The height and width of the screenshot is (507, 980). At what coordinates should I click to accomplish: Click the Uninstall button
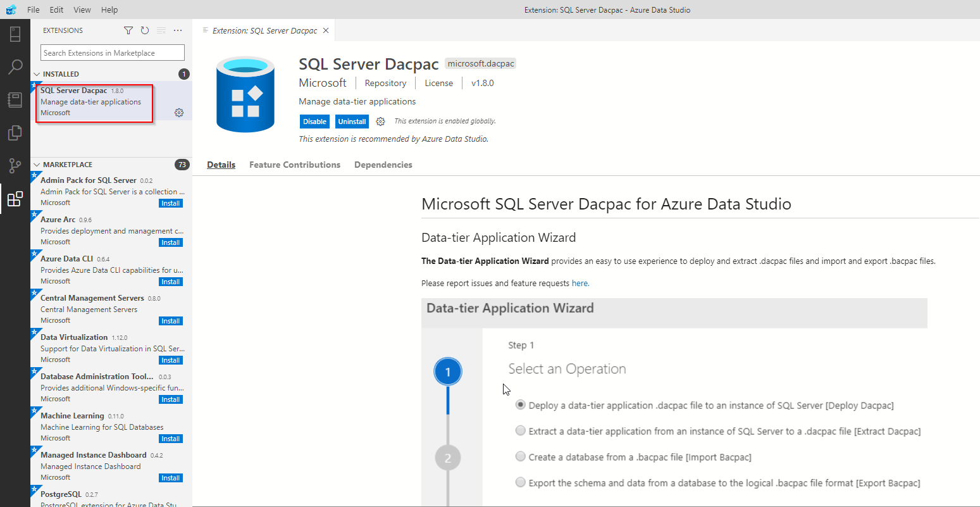pyautogui.click(x=352, y=122)
